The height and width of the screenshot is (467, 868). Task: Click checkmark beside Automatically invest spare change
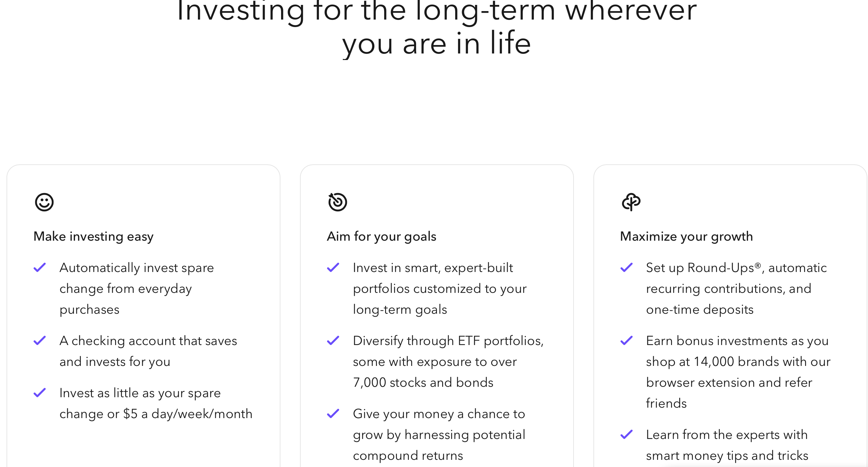click(x=40, y=267)
